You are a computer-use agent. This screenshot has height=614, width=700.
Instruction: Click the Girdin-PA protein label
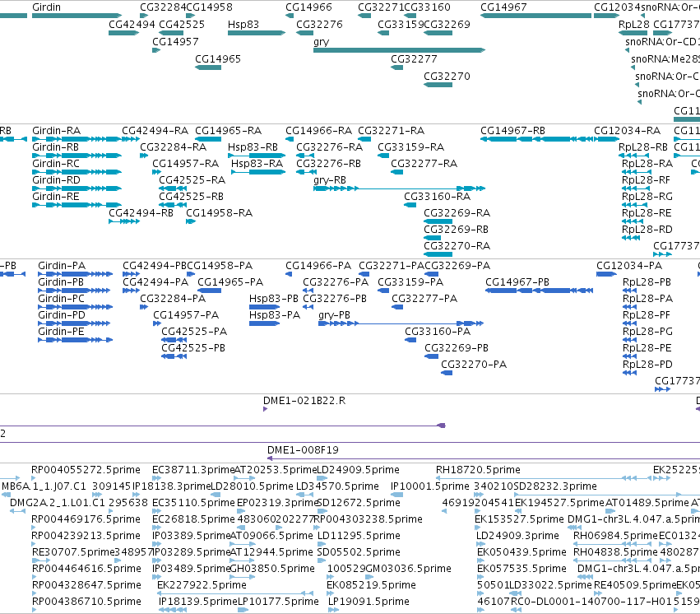click(x=62, y=266)
